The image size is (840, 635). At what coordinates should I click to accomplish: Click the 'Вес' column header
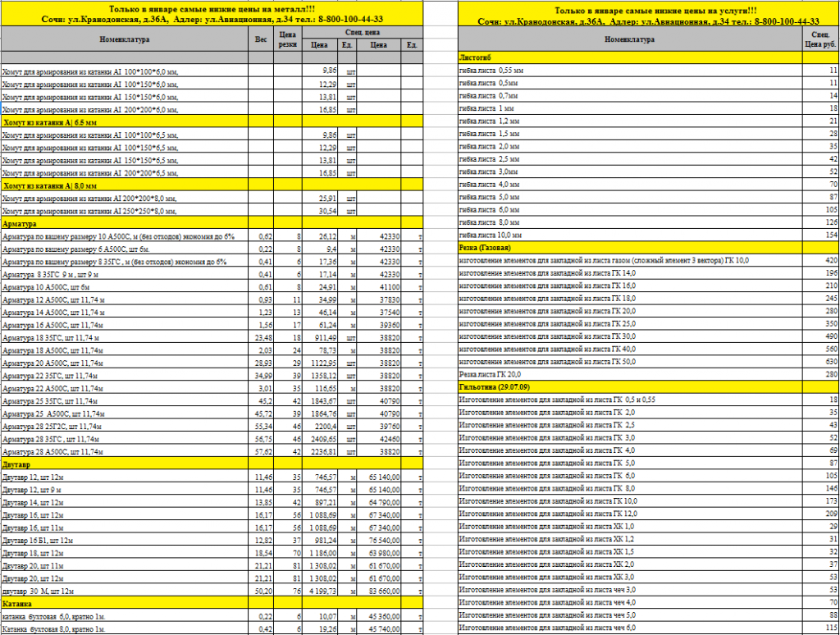pyautogui.click(x=261, y=39)
